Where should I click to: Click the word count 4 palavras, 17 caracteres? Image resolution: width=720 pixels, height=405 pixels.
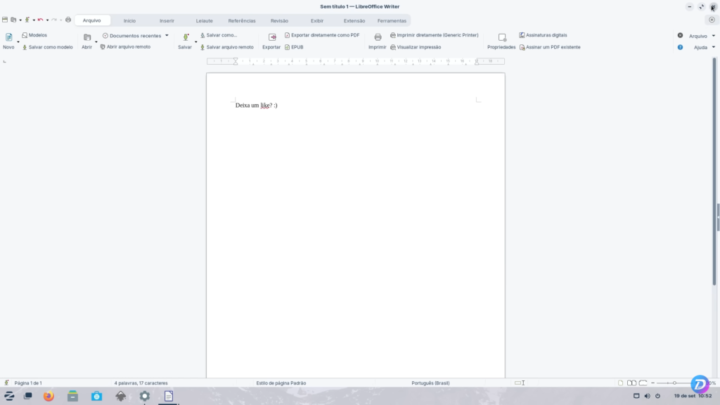pos(141,383)
